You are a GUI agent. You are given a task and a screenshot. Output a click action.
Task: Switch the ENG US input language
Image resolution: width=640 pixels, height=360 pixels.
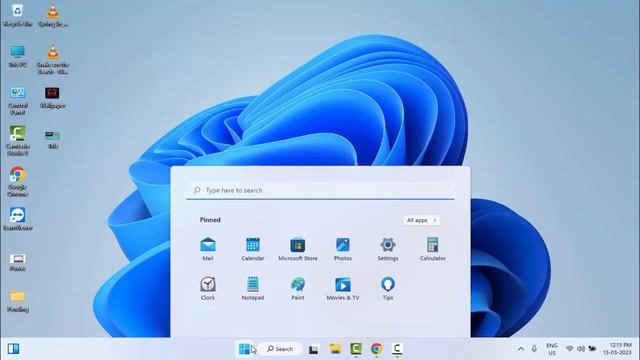point(552,349)
